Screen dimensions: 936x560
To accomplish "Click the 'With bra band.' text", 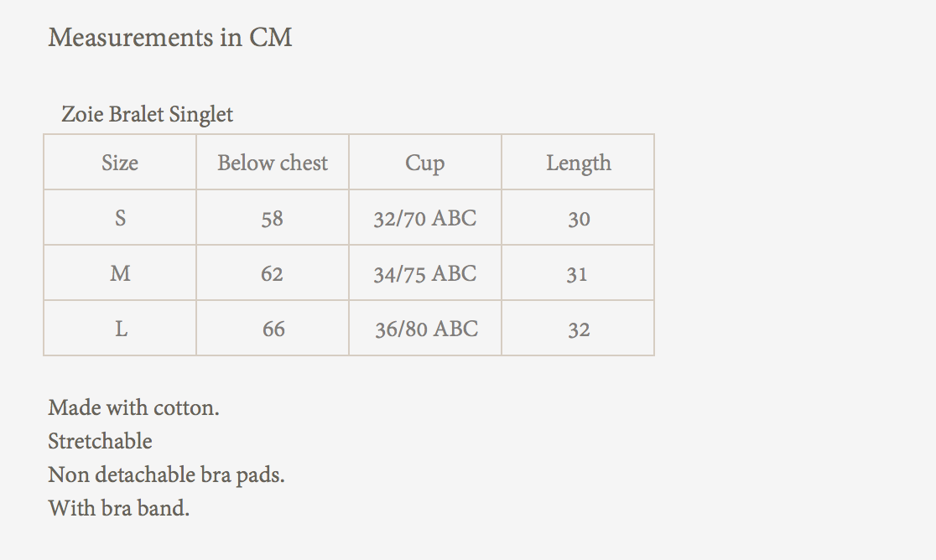I will 118,508.
